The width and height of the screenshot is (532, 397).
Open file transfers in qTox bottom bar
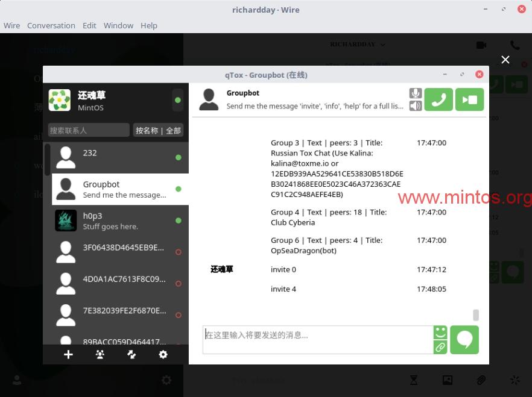(131, 355)
